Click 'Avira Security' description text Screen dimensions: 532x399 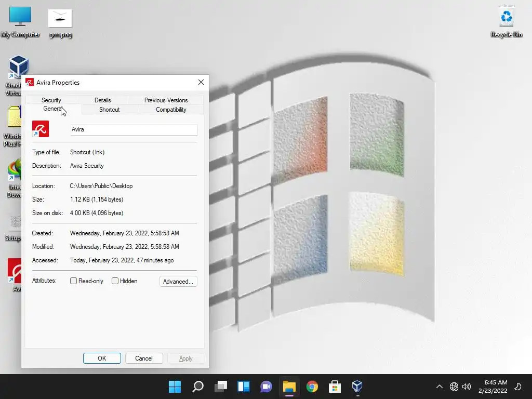click(87, 166)
